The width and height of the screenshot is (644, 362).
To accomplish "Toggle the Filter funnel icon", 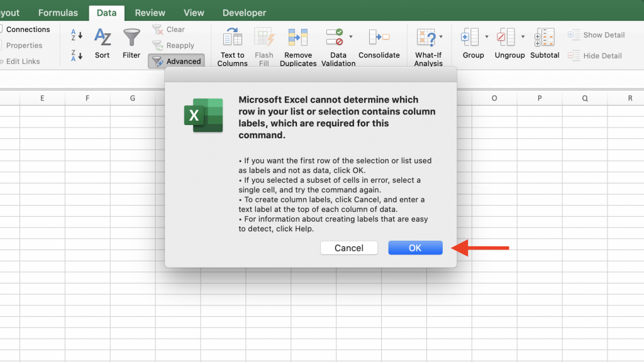I will click(131, 37).
